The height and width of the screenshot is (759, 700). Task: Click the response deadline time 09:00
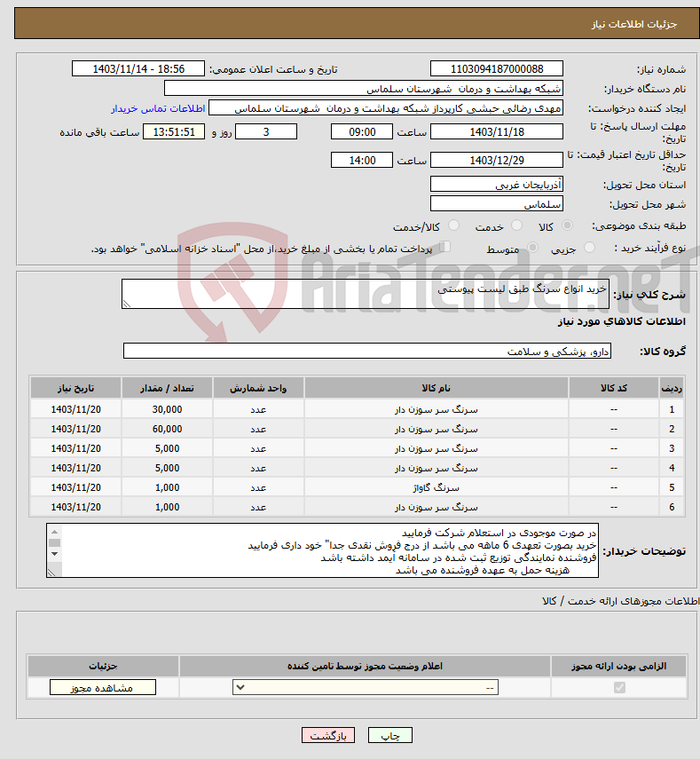coord(362,131)
